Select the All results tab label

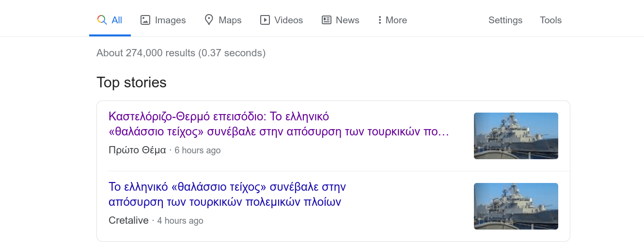pyautogui.click(x=117, y=20)
